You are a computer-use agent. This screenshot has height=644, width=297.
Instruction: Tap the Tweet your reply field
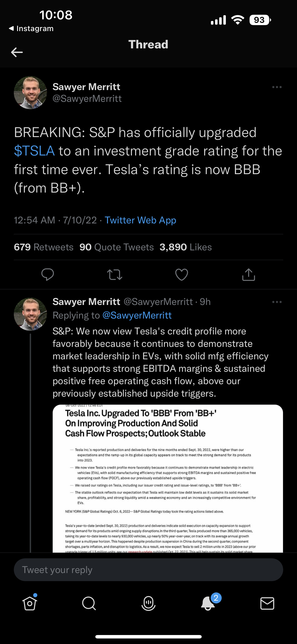coord(148,570)
